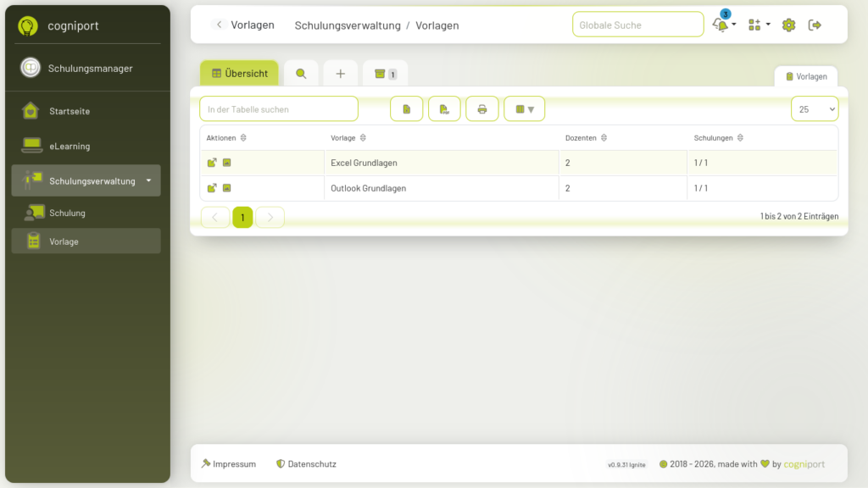Collapse the Schulungsverwaltung sidebar section

click(x=86, y=180)
